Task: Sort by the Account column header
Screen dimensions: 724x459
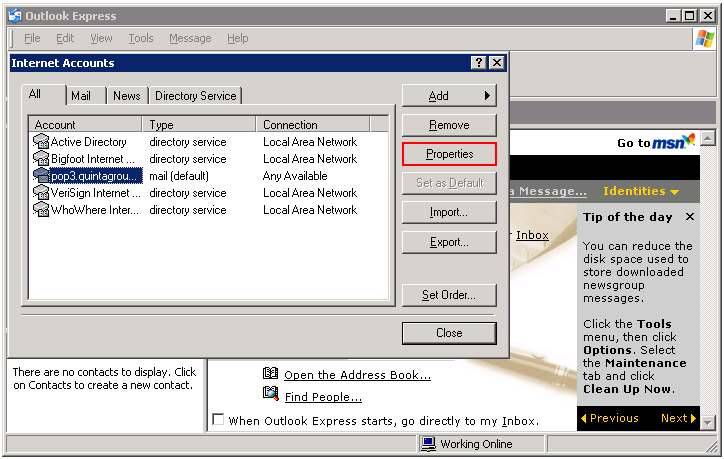Action: point(85,125)
